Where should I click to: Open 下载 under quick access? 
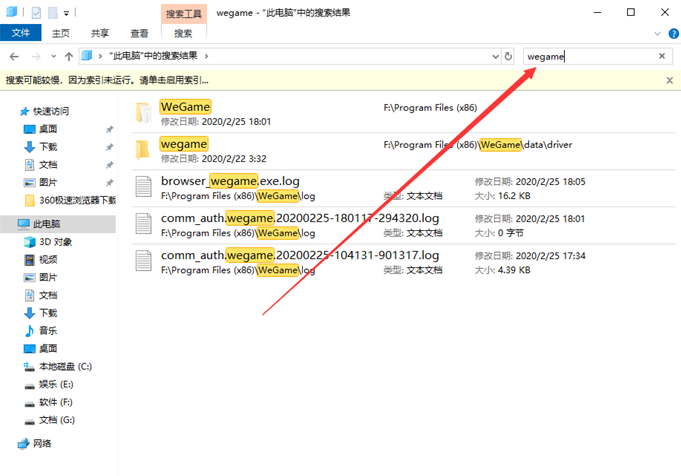coord(48,147)
